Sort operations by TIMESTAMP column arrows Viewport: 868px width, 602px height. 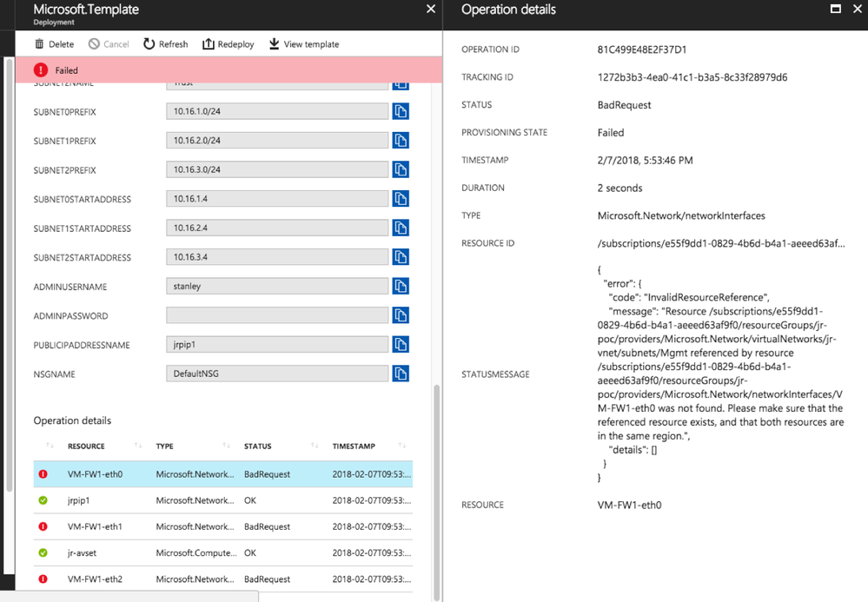click(x=402, y=447)
